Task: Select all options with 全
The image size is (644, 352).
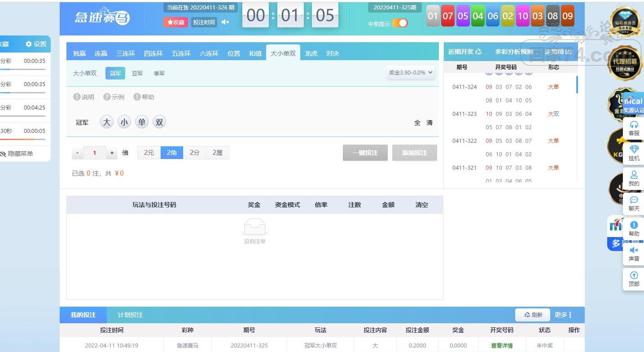Action: (x=417, y=123)
